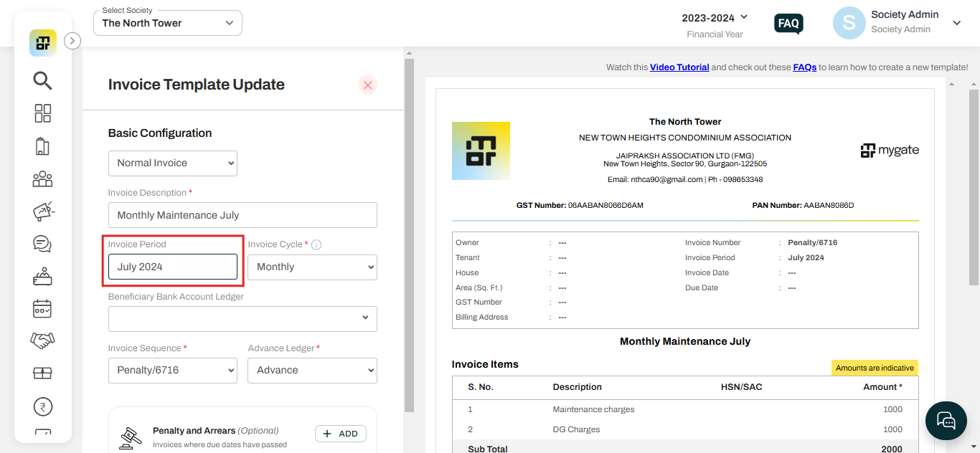Open announcements megaphone icon in sidebar
Image resolution: width=980 pixels, height=453 pixels.
pyautogui.click(x=44, y=211)
